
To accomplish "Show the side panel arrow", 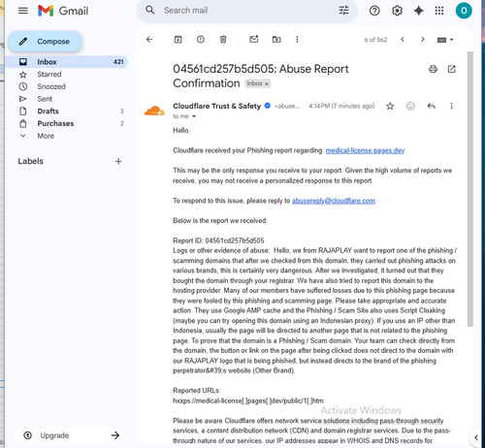I will pyautogui.click(x=476, y=437).
